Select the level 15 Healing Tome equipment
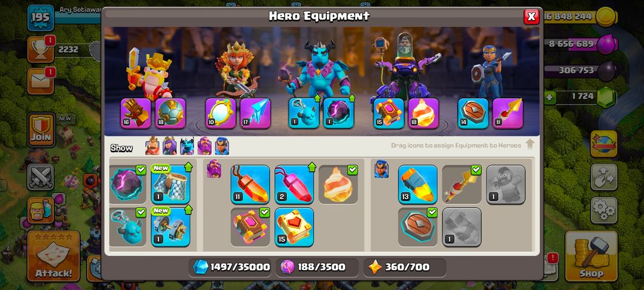 pyautogui.click(x=294, y=227)
